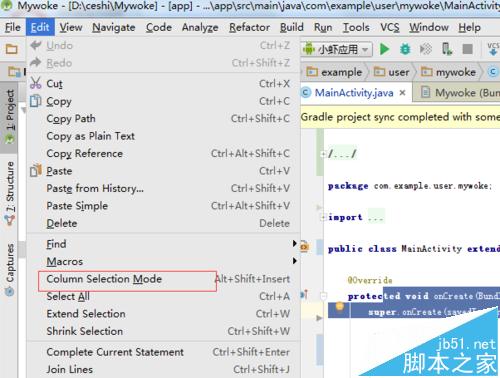500x378 pixels.
Task: Click the override gutter icon beside onCreate
Action: (x=304, y=295)
